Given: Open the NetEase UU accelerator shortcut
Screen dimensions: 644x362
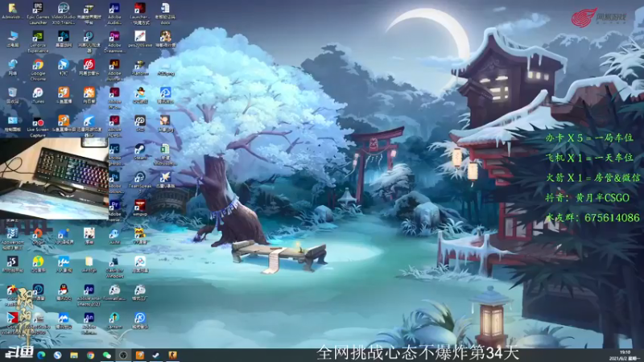Looking at the screenshot, I should (89, 42).
